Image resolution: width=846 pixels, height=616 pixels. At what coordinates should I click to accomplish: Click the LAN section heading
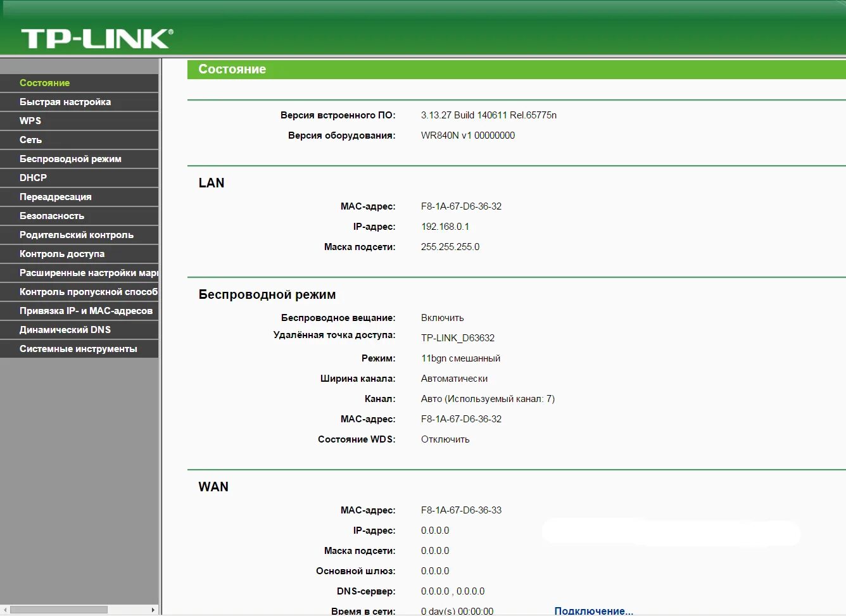[211, 183]
